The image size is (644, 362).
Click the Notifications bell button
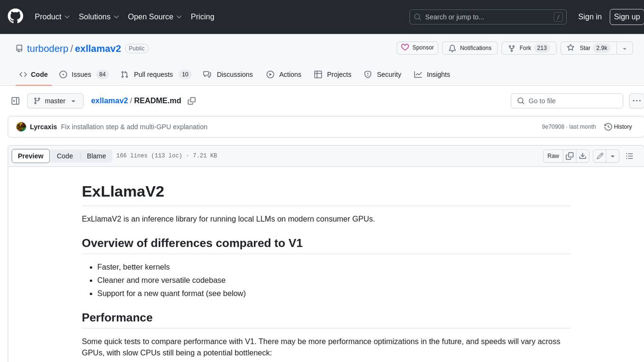click(470, 48)
